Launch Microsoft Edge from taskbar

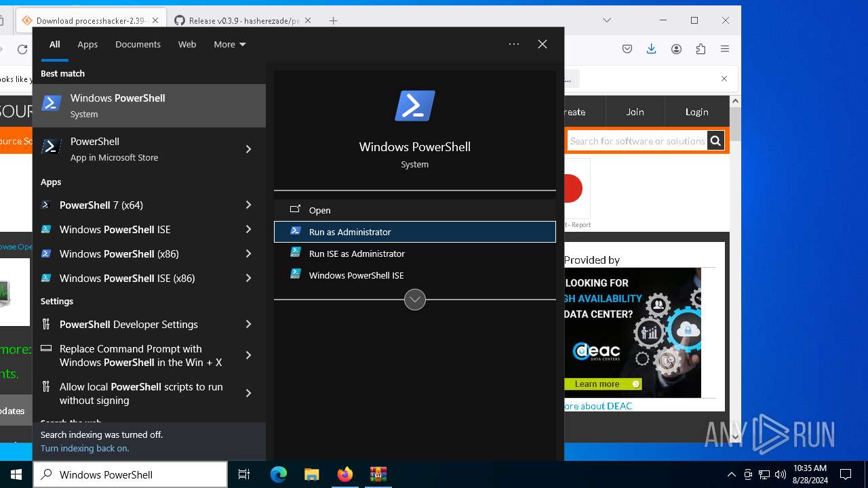coord(279,474)
